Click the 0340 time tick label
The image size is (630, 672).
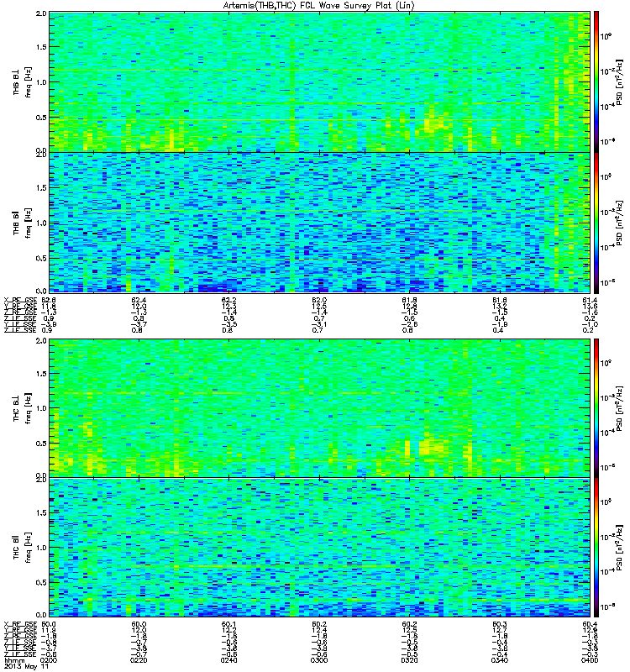click(500, 660)
